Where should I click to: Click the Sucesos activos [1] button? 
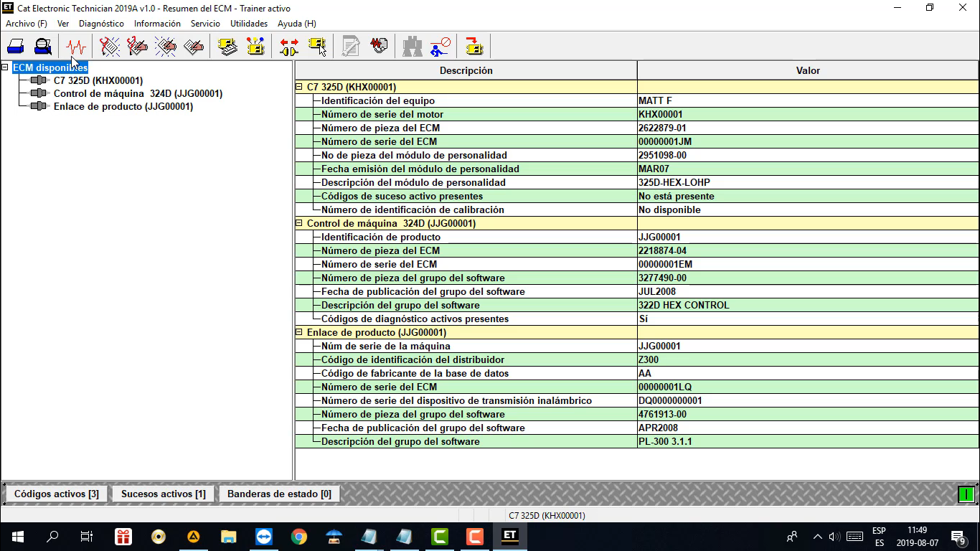click(x=164, y=494)
